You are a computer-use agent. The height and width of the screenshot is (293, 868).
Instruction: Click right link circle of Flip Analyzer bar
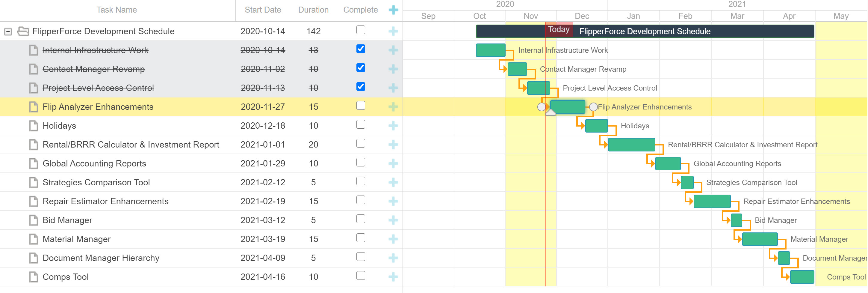593,107
